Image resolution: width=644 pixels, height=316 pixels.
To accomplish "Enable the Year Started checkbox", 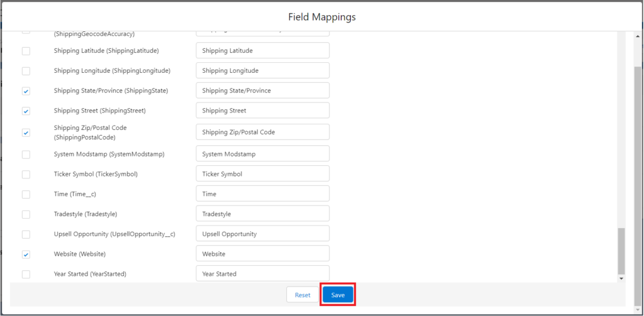I will click(26, 275).
